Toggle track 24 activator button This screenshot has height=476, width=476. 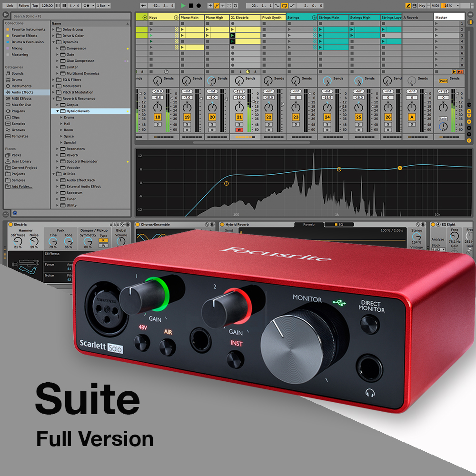point(327,117)
